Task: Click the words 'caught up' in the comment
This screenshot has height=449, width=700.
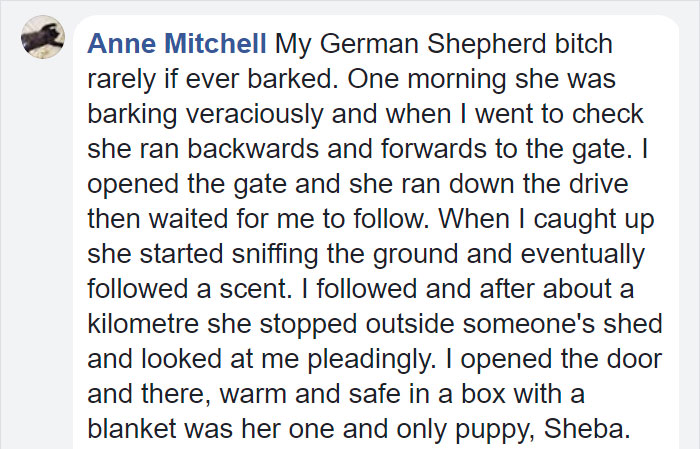Action: coord(594,220)
